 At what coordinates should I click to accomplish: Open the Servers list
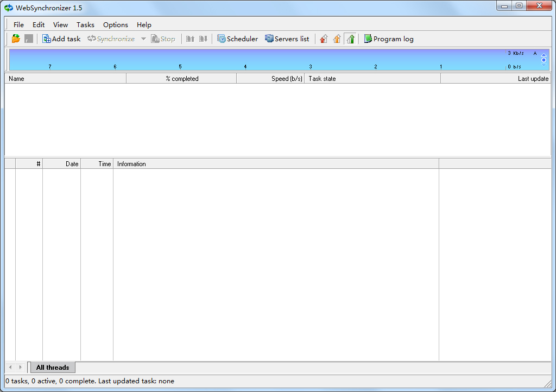[287, 39]
